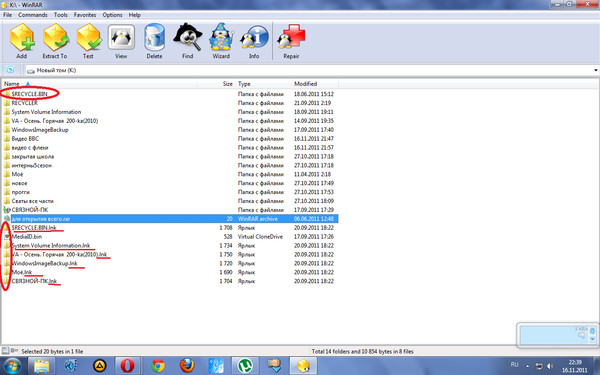Click the Add toolbar icon
This screenshot has width=600, height=375.
pyautogui.click(x=22, y=38)
